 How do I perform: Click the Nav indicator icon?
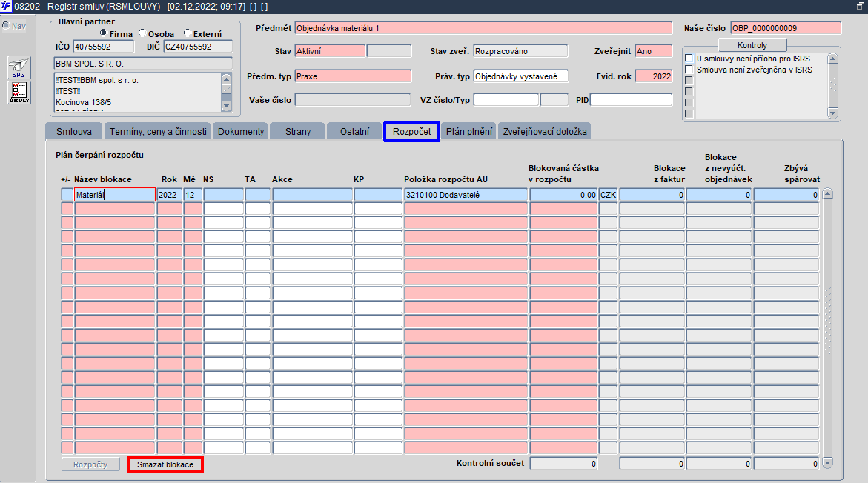tap(6, 25)
